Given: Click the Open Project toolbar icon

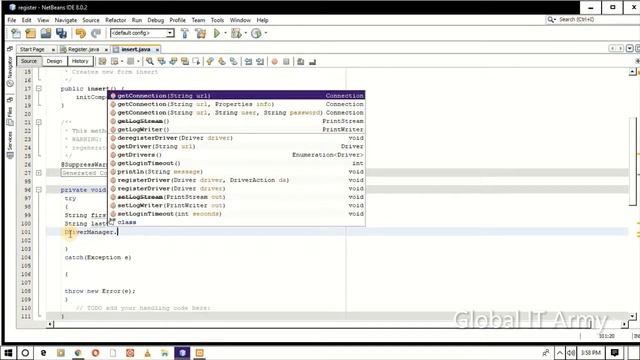Looking at the screenshot, I should click(46, 33).
